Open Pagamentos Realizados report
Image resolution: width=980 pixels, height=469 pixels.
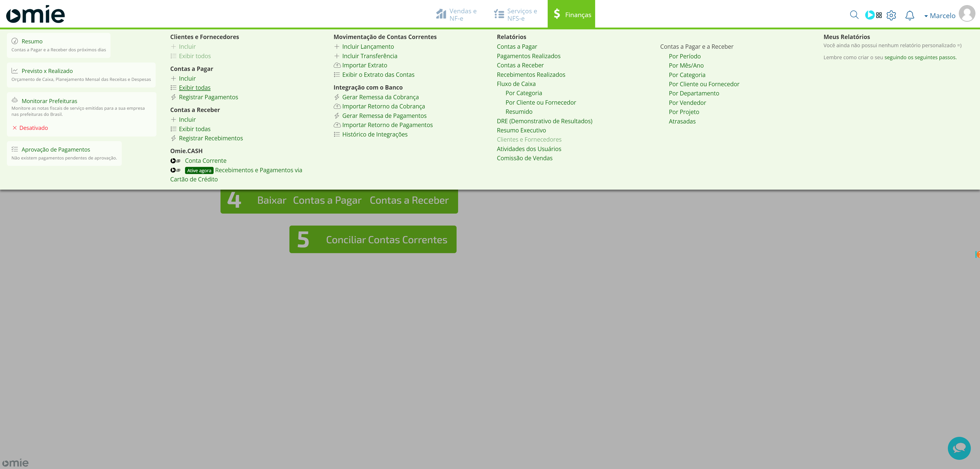[x=529, y=56]
